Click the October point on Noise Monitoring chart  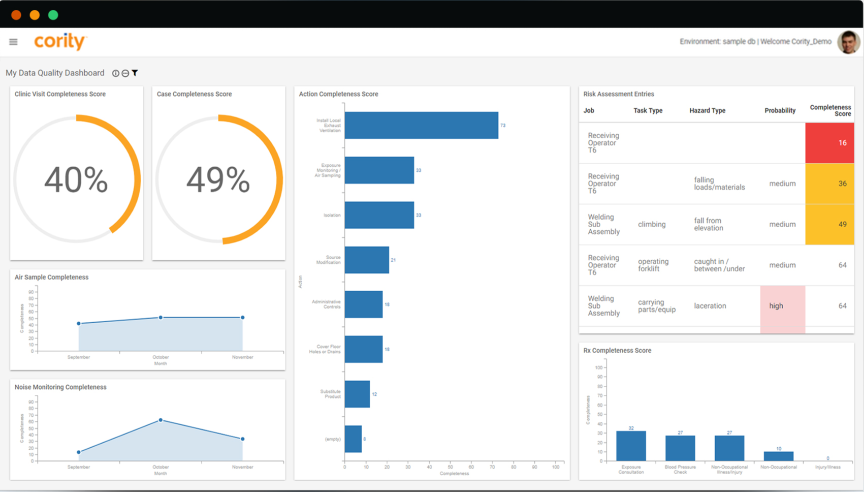(x=161, y=420)
